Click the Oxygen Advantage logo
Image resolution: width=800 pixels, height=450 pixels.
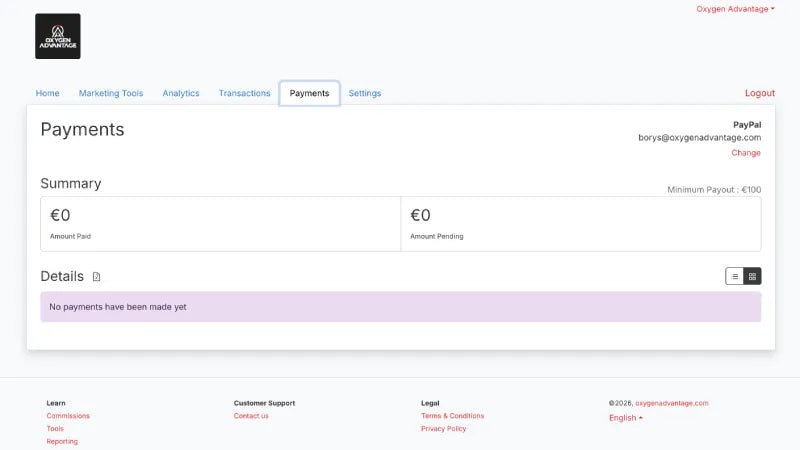[x=58, y=36]
